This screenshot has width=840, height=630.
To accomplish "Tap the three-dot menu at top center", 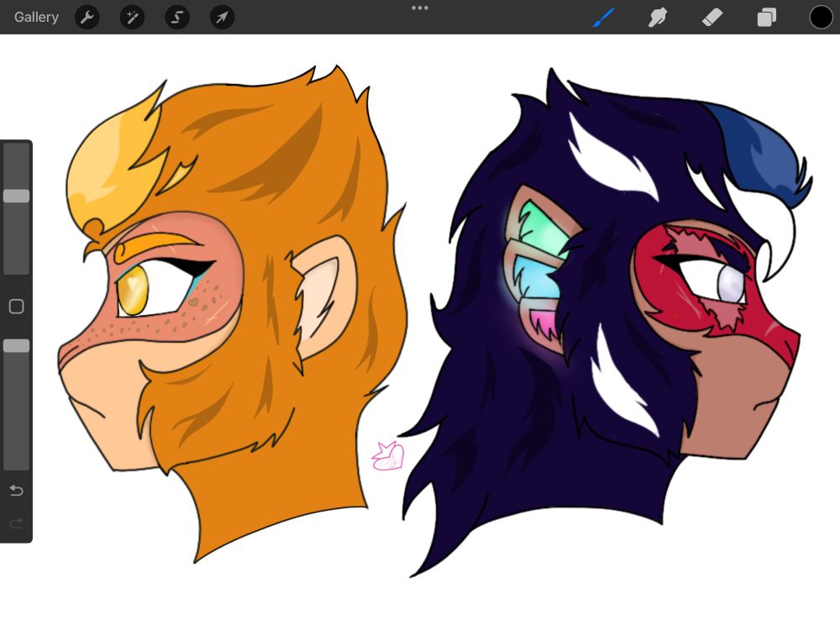I will 420,8.
